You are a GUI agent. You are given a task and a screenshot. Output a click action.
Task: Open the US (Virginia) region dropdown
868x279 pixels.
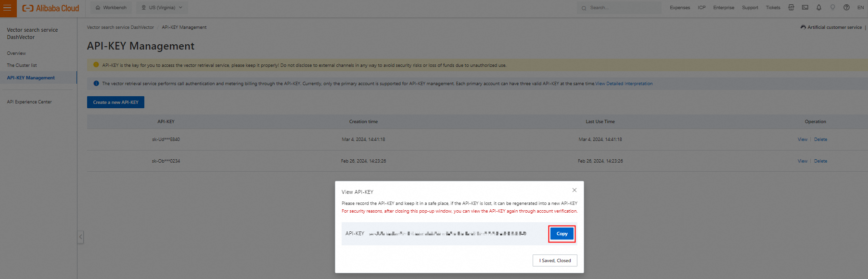pyautogui.click(x=162, y=8)
